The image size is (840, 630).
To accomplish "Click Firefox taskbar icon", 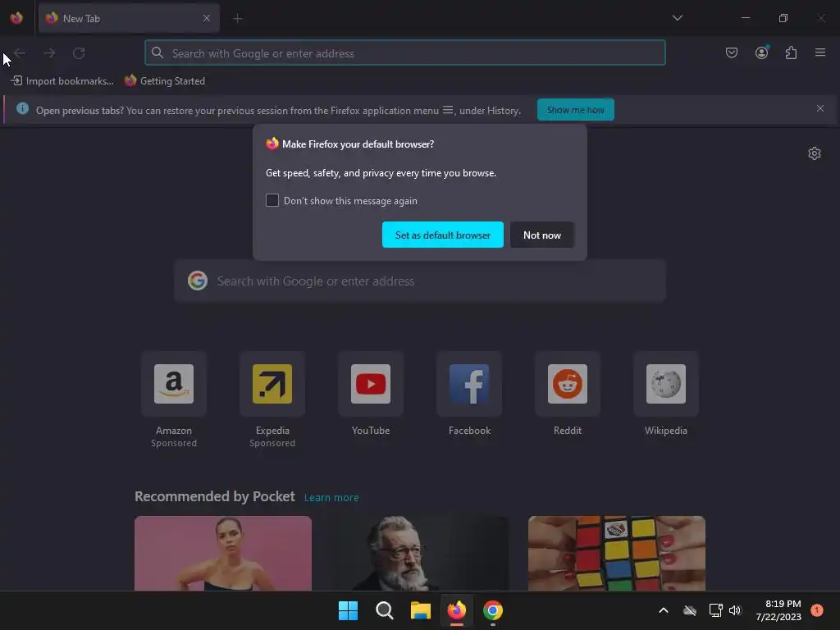I will pyautogui.click(x=456, y=610).
